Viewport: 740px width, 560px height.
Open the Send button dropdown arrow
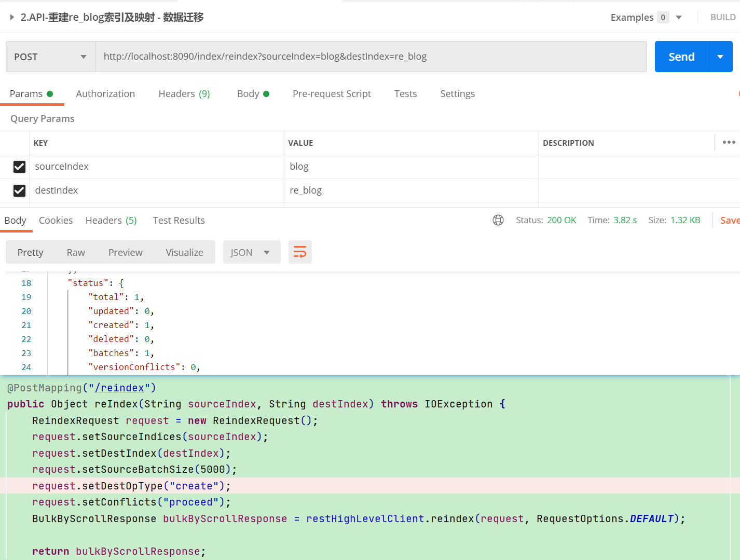tap(720, 57)
